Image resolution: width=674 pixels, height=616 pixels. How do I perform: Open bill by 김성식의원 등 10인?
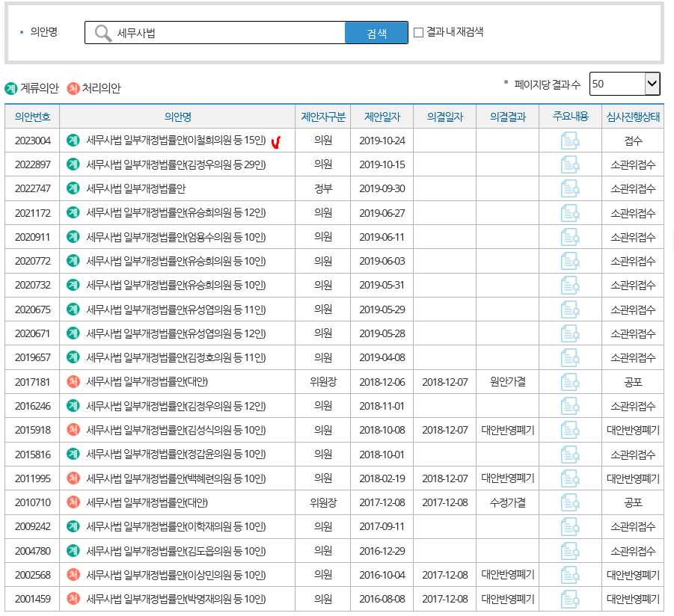pos(176,430)
